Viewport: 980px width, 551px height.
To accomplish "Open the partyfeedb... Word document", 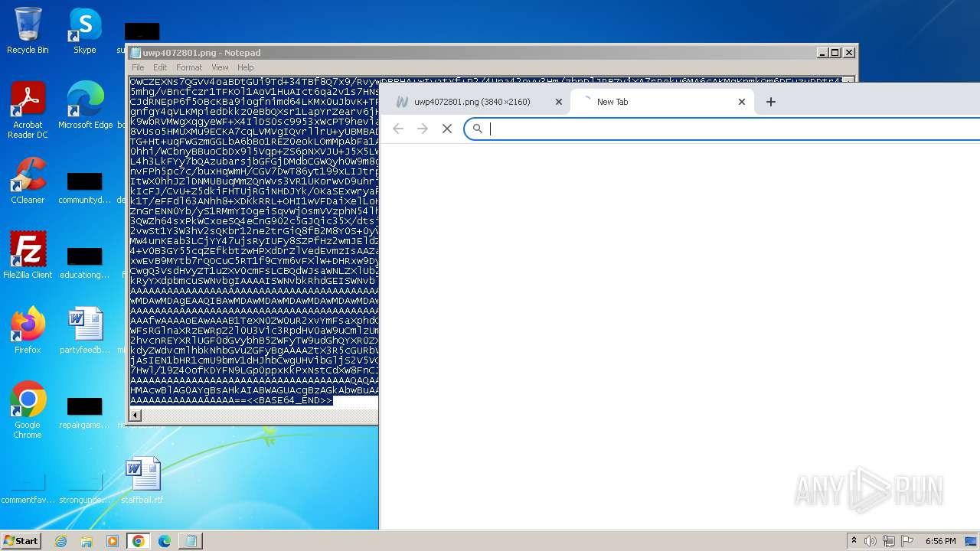I will 85,330.
